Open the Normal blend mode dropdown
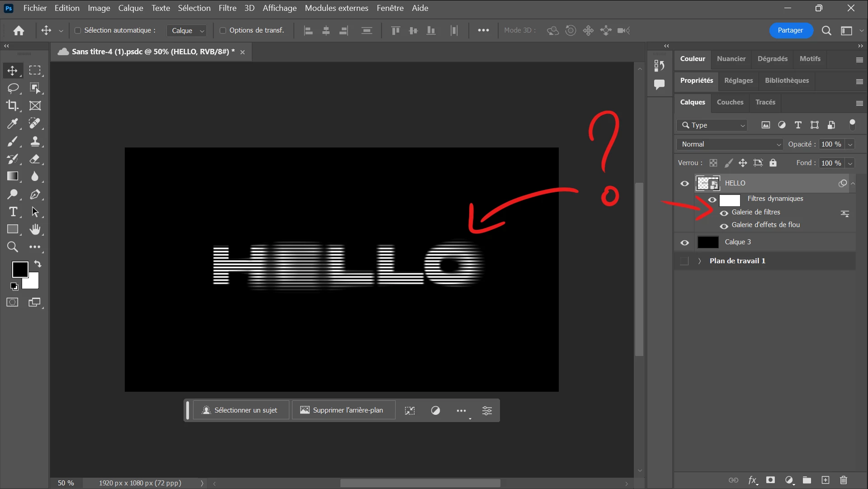Viewport: 868px width, 489px height. [731, 144]
